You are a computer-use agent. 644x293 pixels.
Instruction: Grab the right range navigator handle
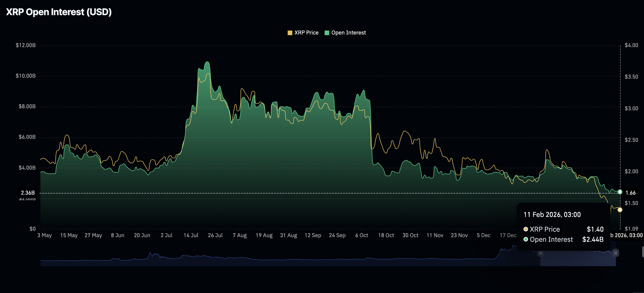click(615, 253)
